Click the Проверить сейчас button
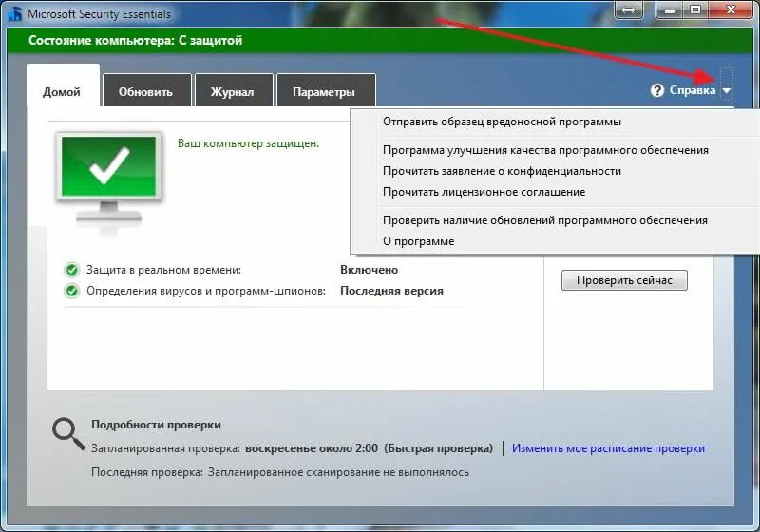The width and height of the screenshot is (760, 532). point(624,280)
